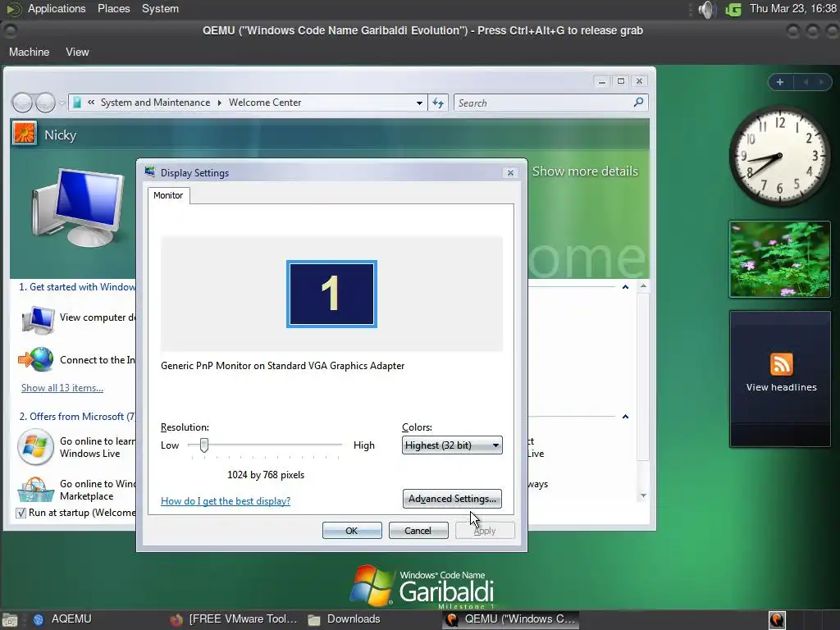
Task: Click Connect to the Internet globe icon
Action: pos(36,359)
